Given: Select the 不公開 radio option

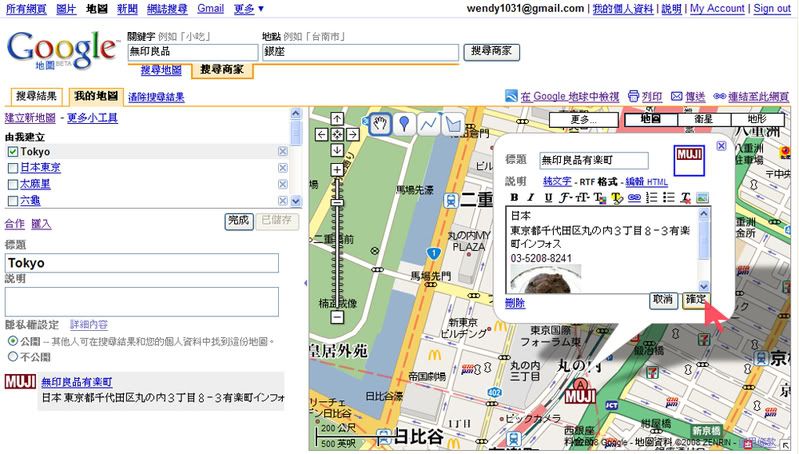Looking at the screenshot, I should [12, 356].
